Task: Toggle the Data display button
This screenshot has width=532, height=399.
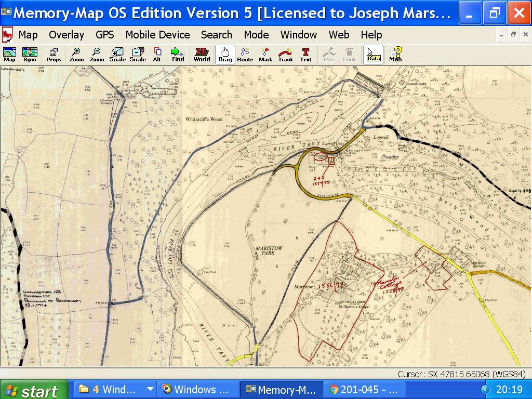Action: click(x=373, y=55)
